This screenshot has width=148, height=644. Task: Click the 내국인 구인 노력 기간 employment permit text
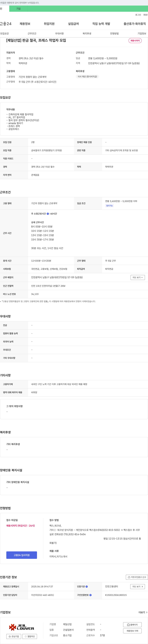point(59,384)
